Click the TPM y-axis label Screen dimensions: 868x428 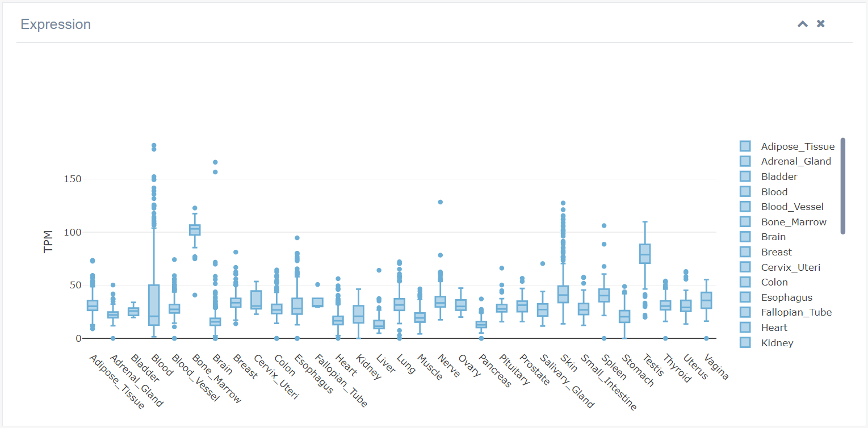pos(48,241)
